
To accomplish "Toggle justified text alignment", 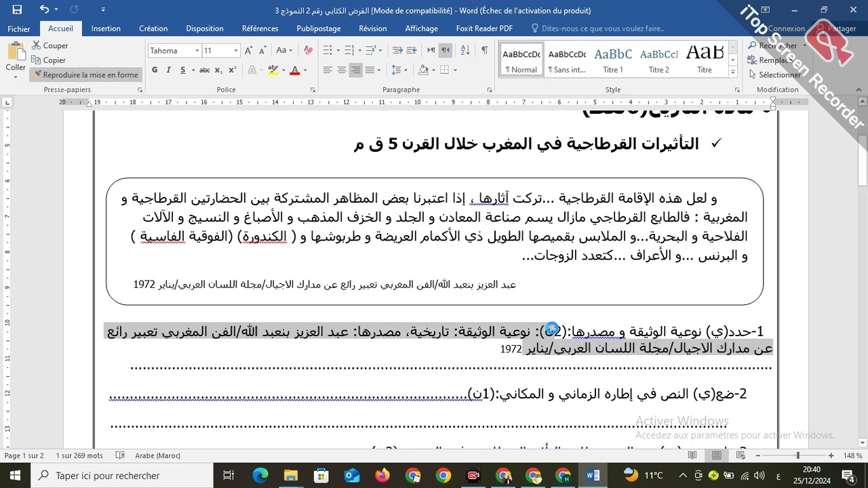I will coord(370,70).
